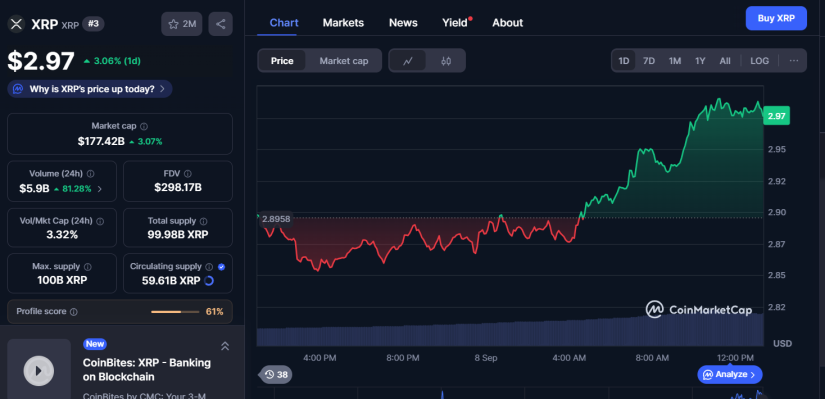
Task: Click the 99.98B XRP total supply value
Action: [178, 235]
